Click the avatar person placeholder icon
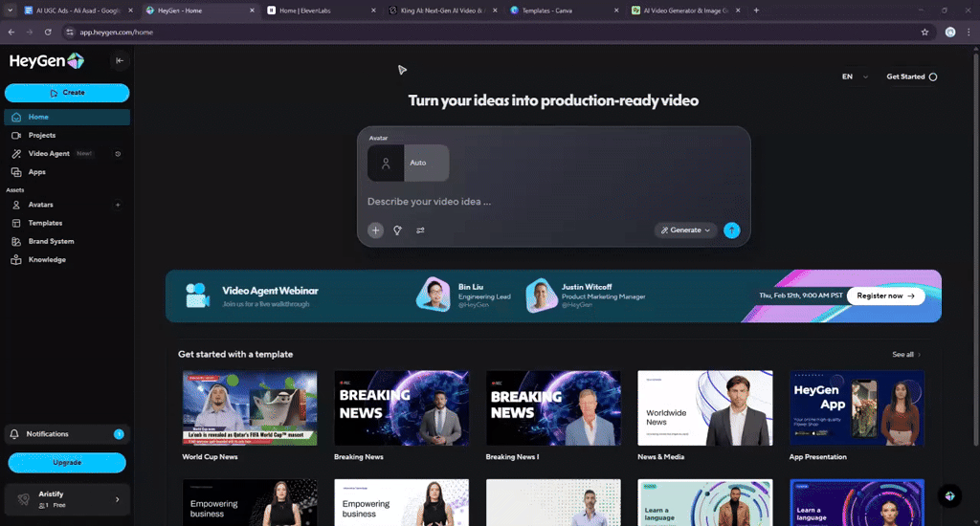 click(x=386, y=163)
